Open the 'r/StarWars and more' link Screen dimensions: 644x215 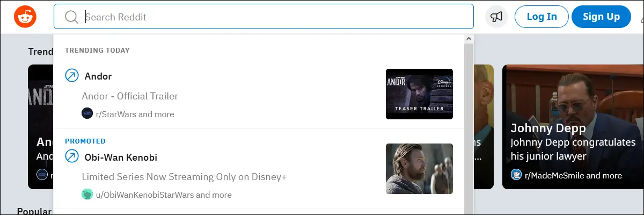click(135, 114)
